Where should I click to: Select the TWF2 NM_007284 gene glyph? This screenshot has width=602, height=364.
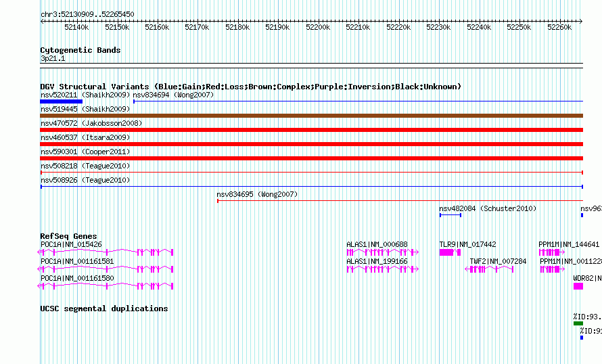[x=489, y=269]
